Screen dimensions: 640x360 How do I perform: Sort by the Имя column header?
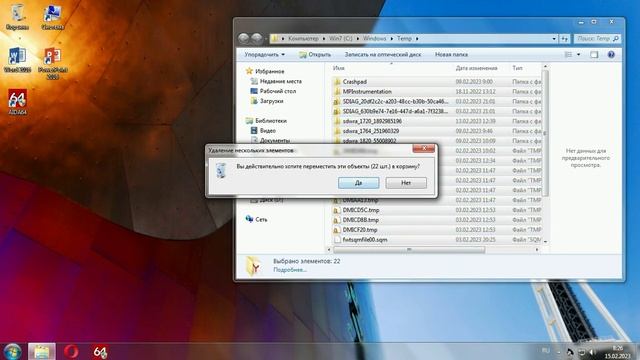tap(338, 68)
